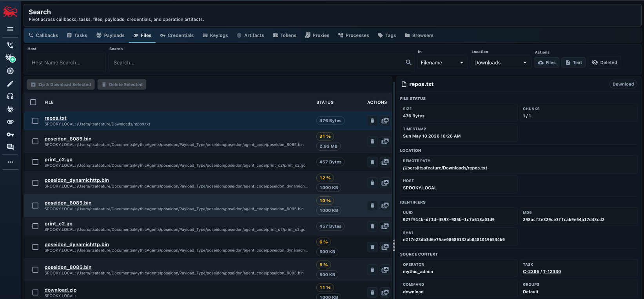Click the play circle icon in sidebar
This screenshot has height=299, width=644.
click(10, 71)
